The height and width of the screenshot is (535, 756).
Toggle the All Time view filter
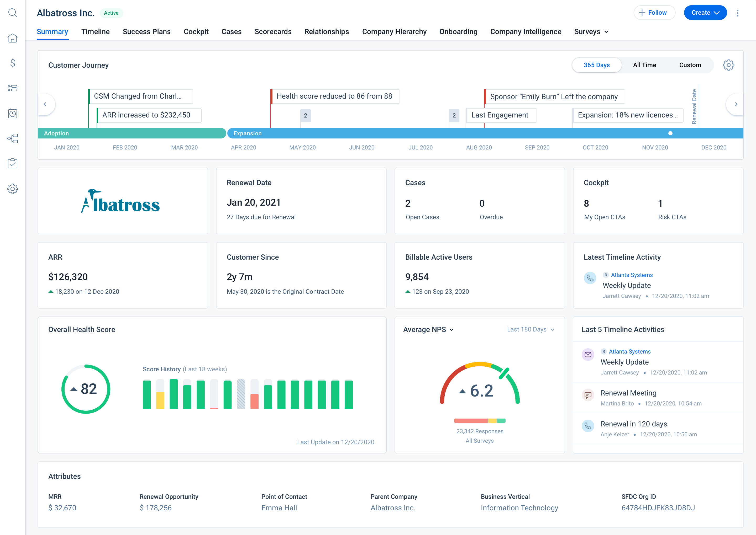[x=644, y=64]
